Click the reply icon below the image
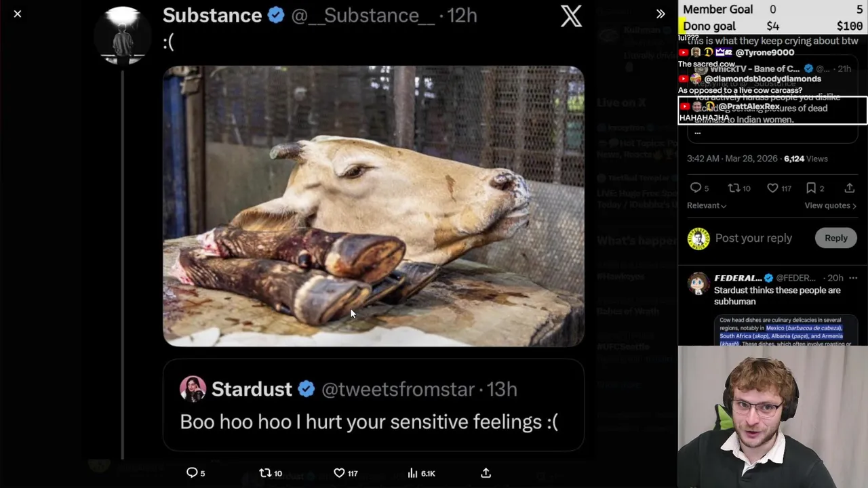This screenshot has height=488, width=868. coord(193,473)
